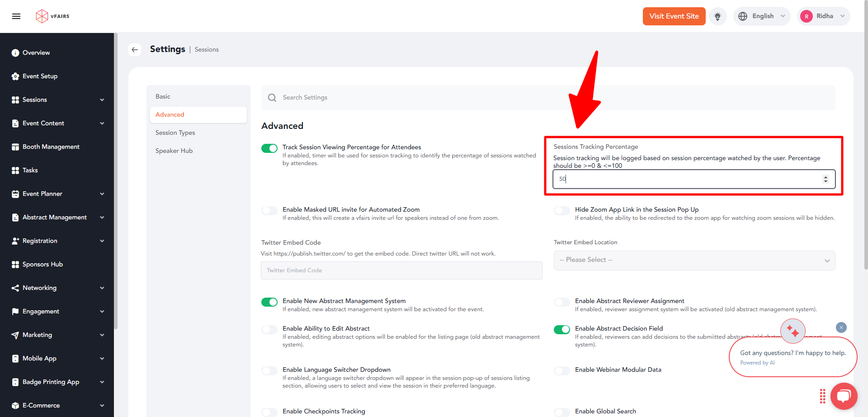This screenshot has width=868, height=417.
Task: Disable New Abstract Management System
Action: coord(269,302)
